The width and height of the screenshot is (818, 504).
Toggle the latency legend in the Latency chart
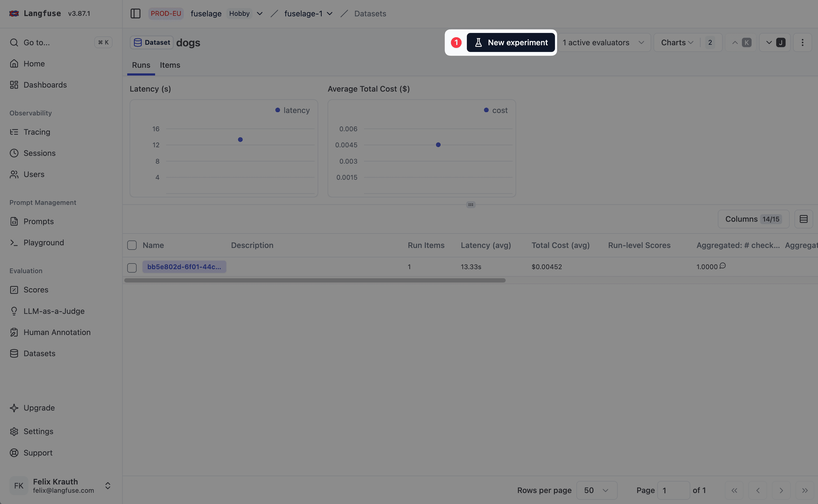[x=292, y=110]
